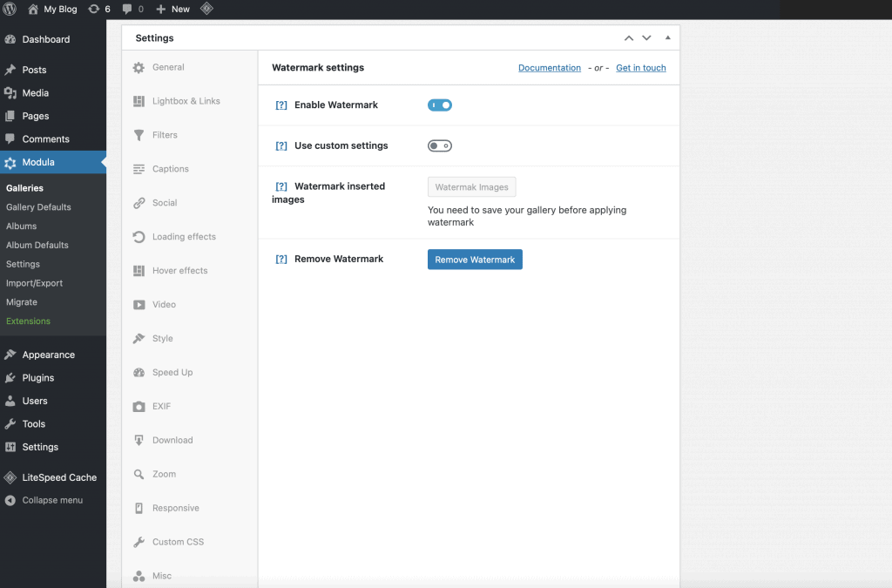892x588 pixels.
Task: Click the Enable Watermark help [?] icon
Action: coord(281,105)
